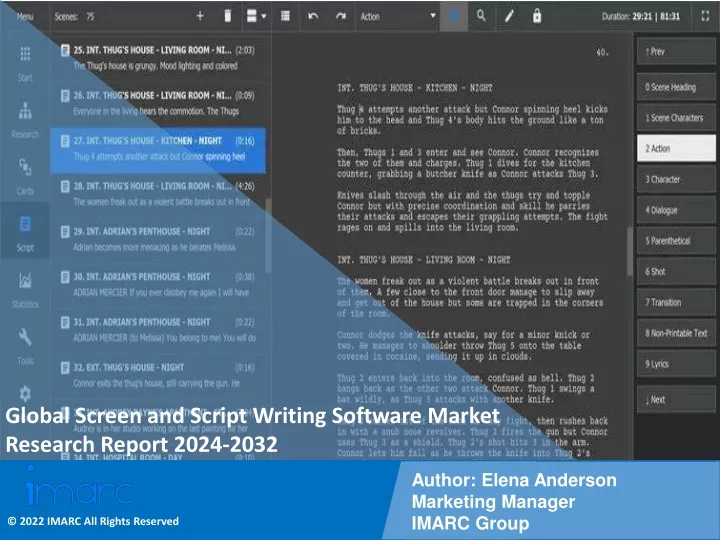
Task: Open the Cards section in sidebar
Action: tap(25, 177)
